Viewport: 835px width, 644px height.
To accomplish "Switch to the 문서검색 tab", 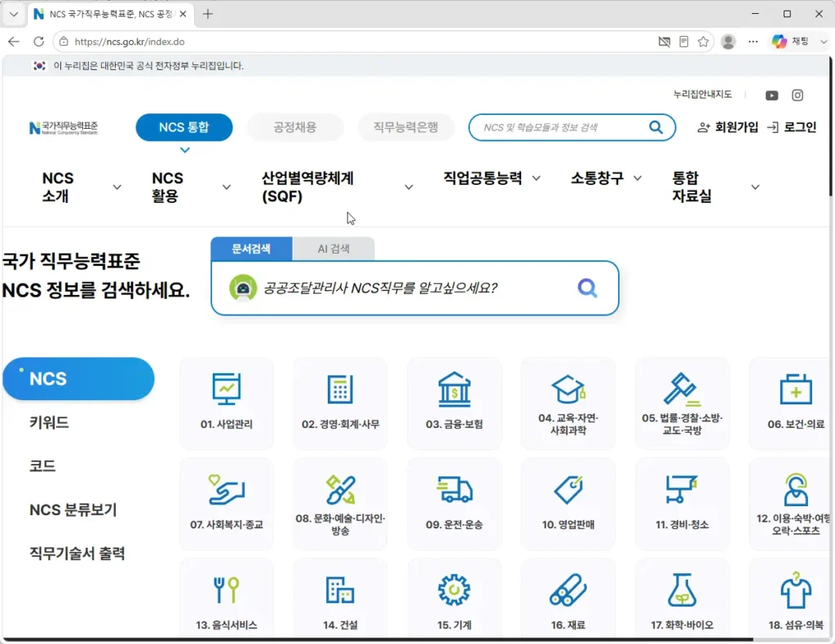I will pos(251,249).
